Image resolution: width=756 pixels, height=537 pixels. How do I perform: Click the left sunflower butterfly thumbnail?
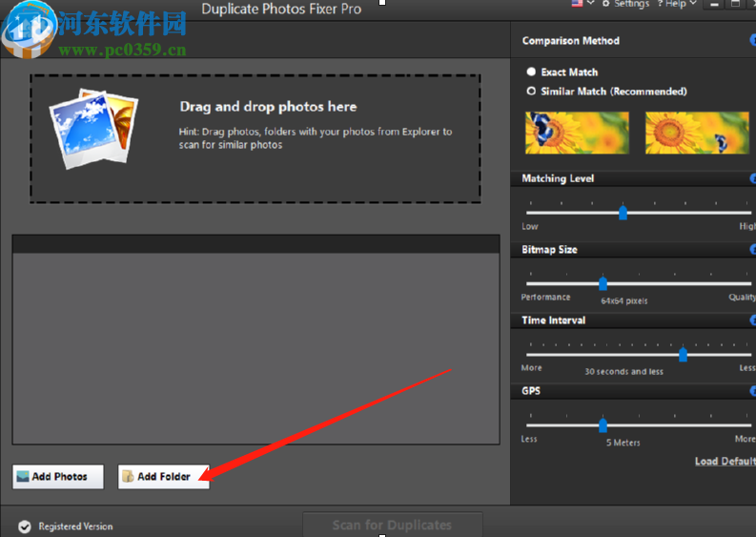pyautogui.click(x=577, y=133)
